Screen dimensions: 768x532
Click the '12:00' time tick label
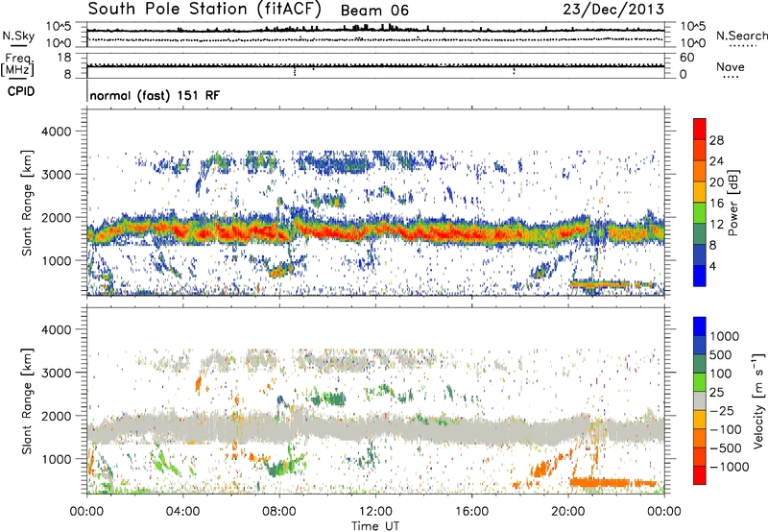tap(375, 512)
